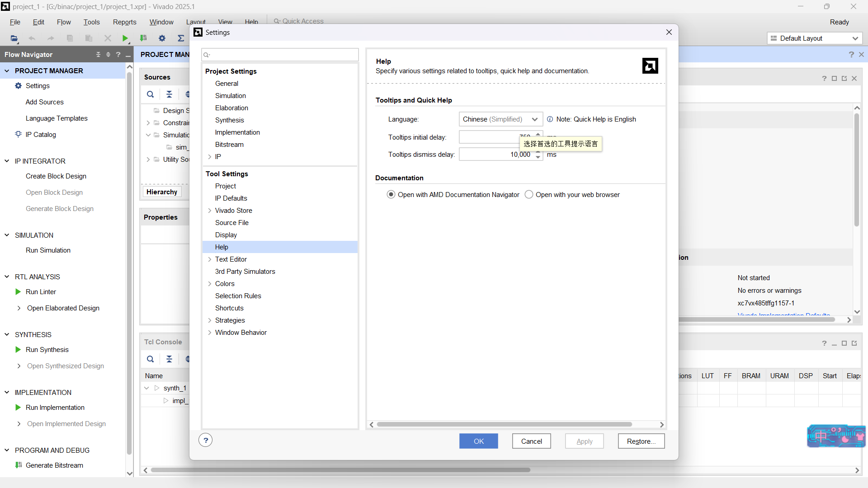Expand the Colors settings node
Screen dimensions: 868x488
(210, 284)
